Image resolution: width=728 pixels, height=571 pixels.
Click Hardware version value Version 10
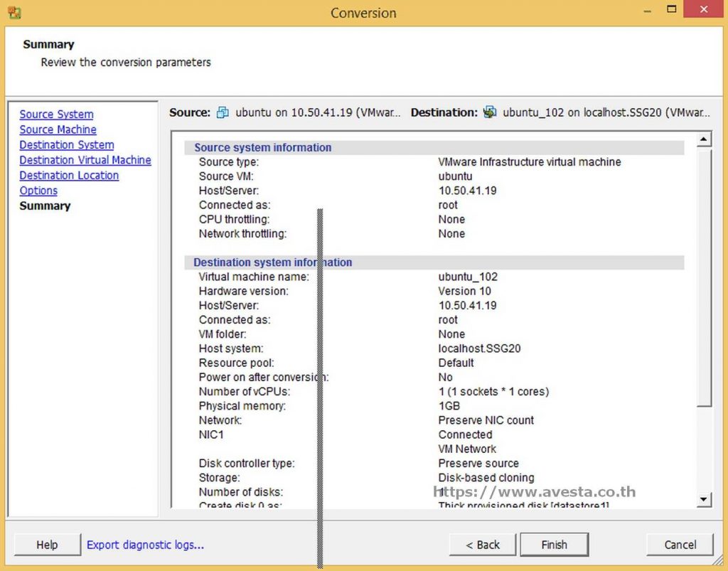point(464,292)
